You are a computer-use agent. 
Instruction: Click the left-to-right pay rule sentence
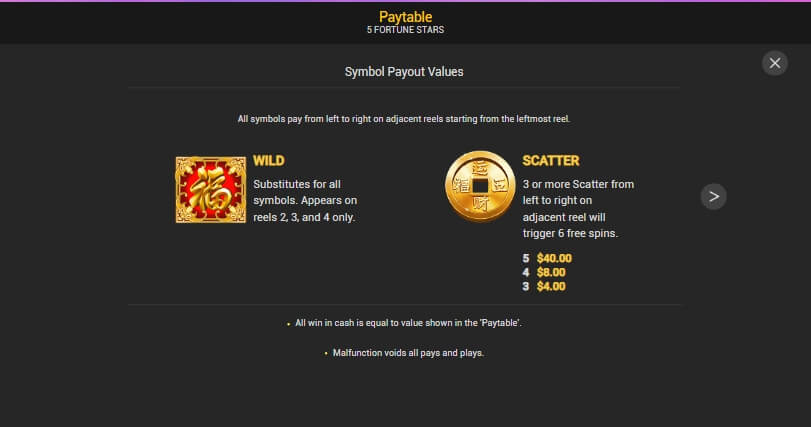[x=404, y=119]
